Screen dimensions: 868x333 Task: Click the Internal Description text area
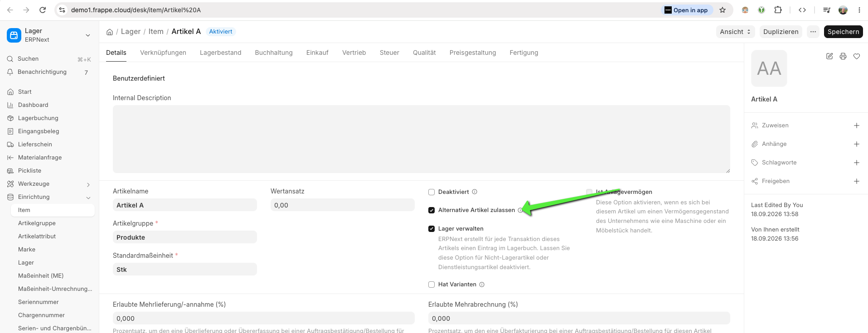point(421,139)
